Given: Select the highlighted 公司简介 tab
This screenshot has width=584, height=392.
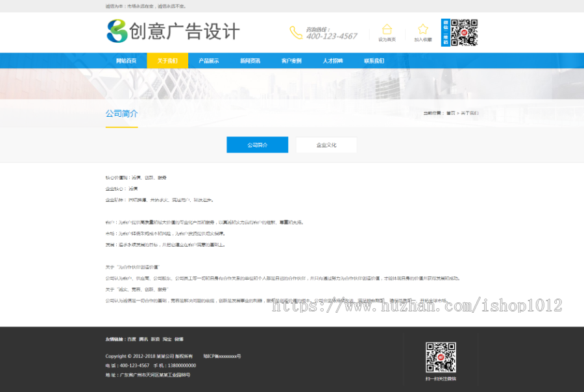Looking at the screenshot, I should pyautogui.click(x=257, y=145).
